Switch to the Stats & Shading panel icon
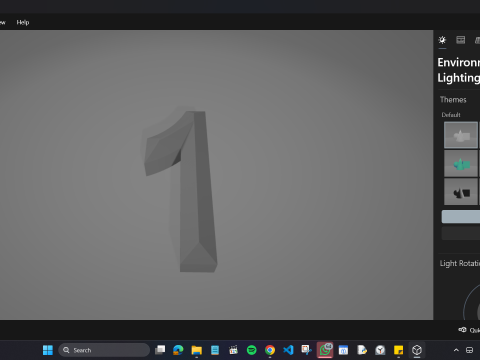This screenshot has height=360, width=480. [x=461, y=40]
